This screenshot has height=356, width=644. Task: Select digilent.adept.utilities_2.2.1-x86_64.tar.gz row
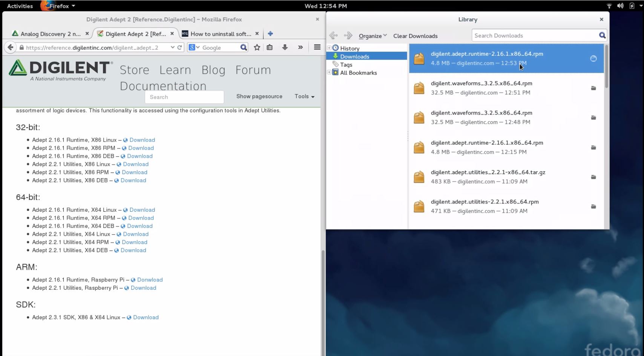click(x=506, y=177)
